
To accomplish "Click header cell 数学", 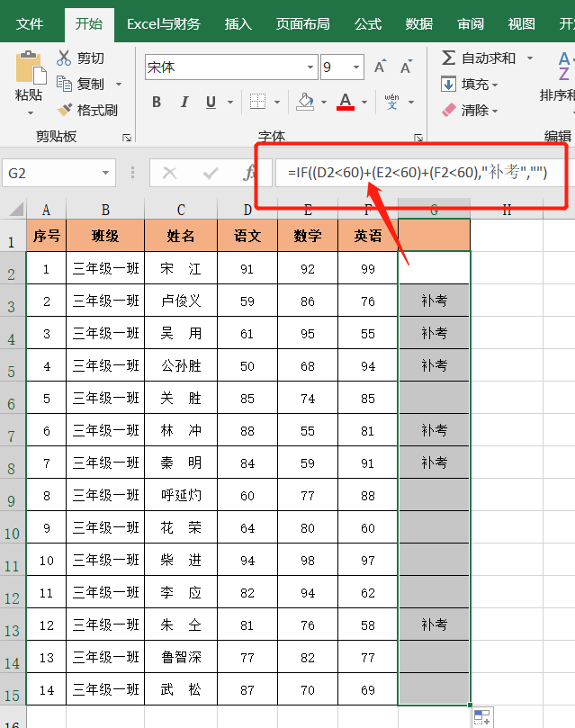I will (308, 236).
